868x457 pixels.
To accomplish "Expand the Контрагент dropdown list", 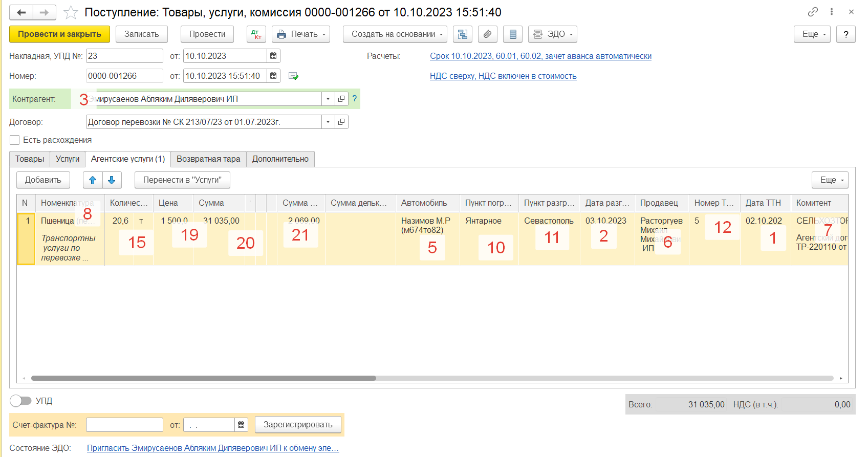I will (328, 99).
